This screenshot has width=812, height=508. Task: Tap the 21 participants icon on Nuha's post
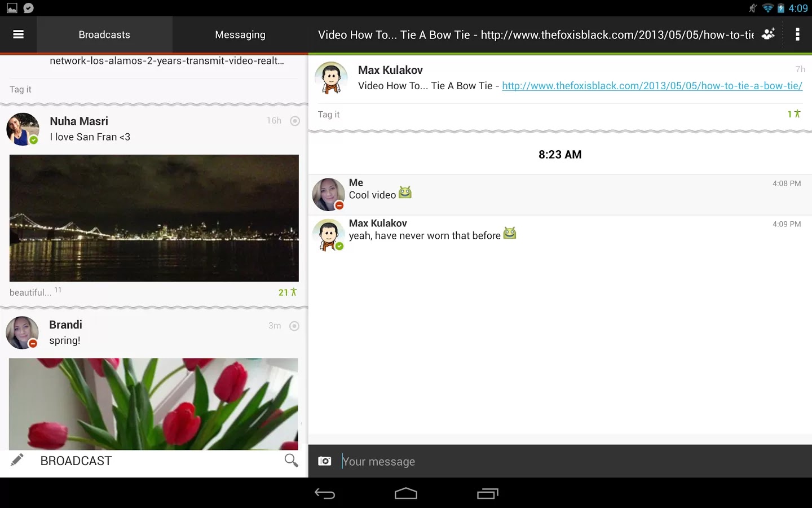click(288, 292)
